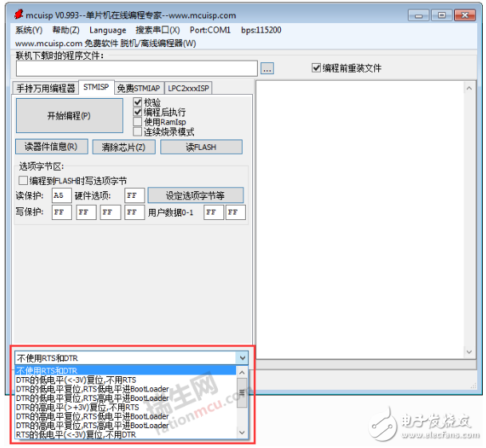
Task: Click the 读保护 A5 input field
Action: click(61, 195)
